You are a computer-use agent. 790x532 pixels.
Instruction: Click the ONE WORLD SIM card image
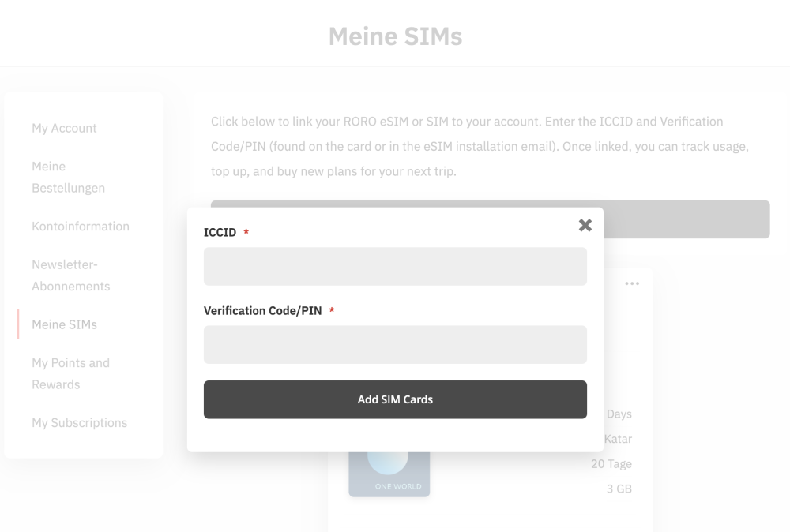(389, 474)
